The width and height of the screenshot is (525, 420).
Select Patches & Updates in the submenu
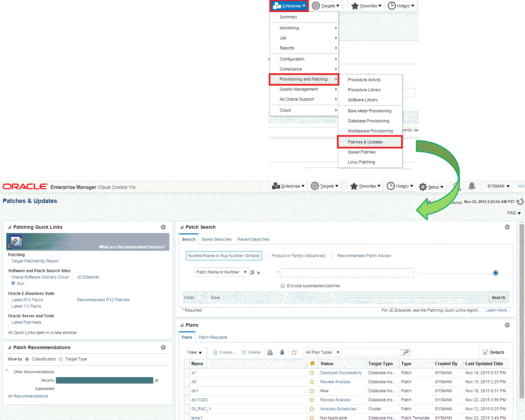coord(370,142)
